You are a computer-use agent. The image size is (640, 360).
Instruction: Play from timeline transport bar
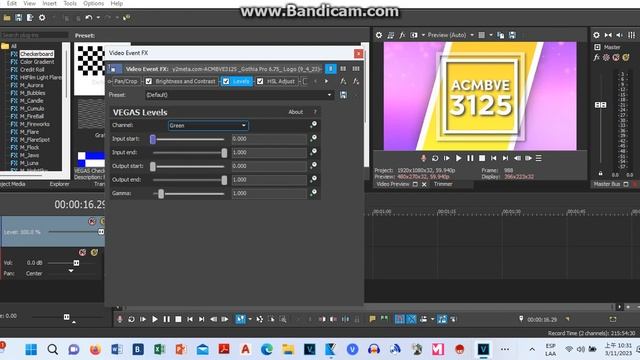155,319
